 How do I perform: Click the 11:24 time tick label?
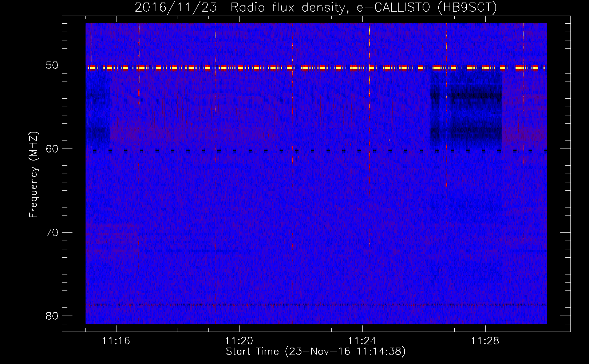[x=362, y=341]
